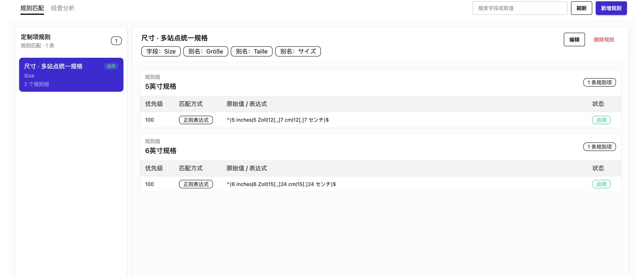Click the 定制项规则 sidebar heading

coord(35,37)
